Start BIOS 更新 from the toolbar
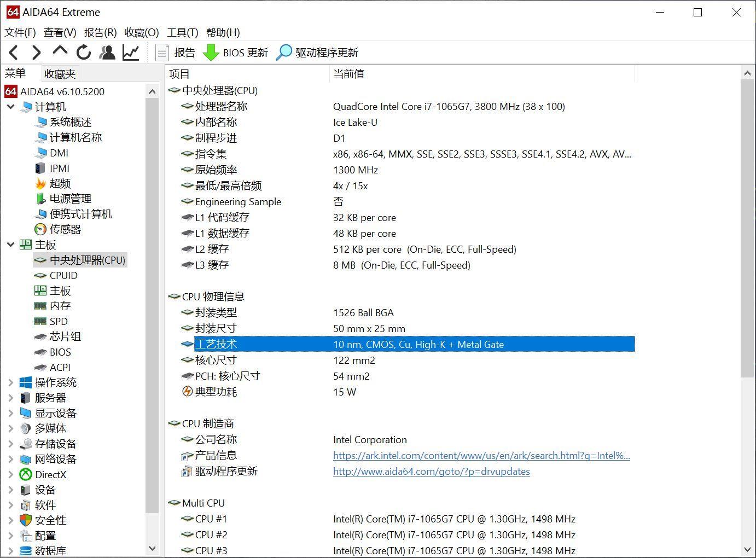Image resolution: width=756 pixels, height=558 pixels. coord(236,53)
